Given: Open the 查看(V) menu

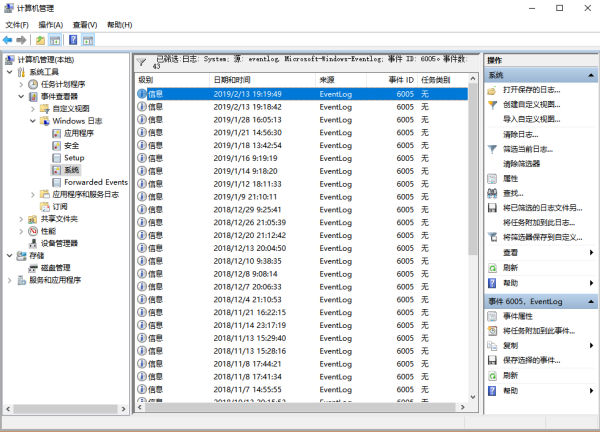Looking at the screenshot, I should pos(86,24).
